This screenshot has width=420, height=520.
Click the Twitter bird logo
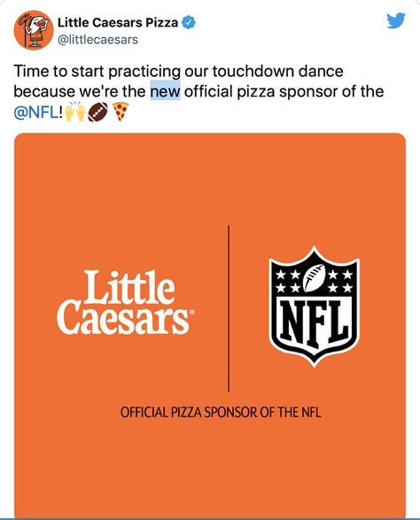pyautogui.click(x=396, y=20)
